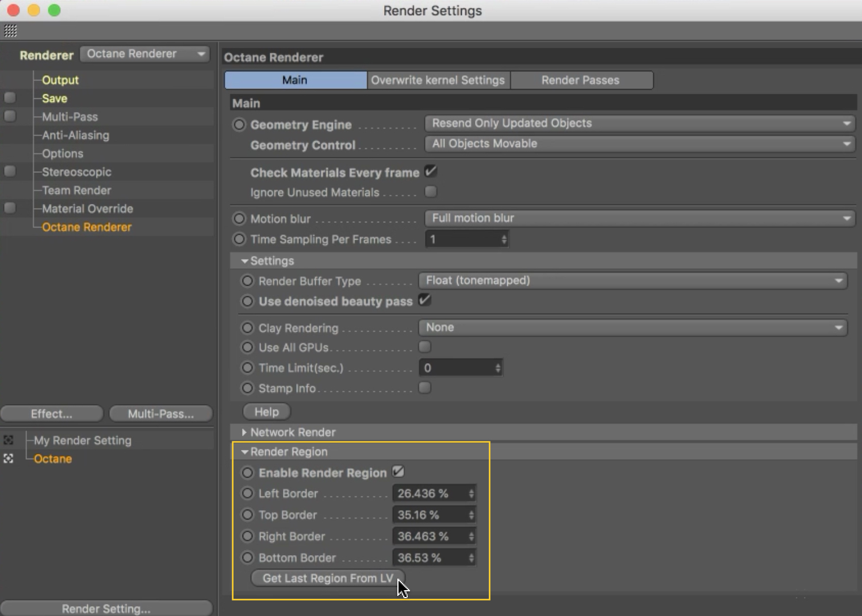This screenshot has width=862, height=616.
Task: Click the Bottom Border stepper arrows
Action: (x=471, y=557)
